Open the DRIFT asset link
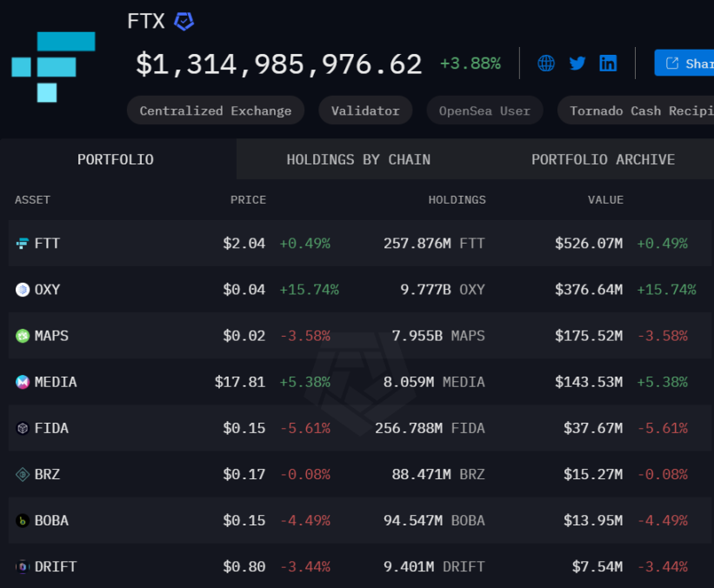The image size is (714, 588). pyautogui.click(x=55, y=566)
